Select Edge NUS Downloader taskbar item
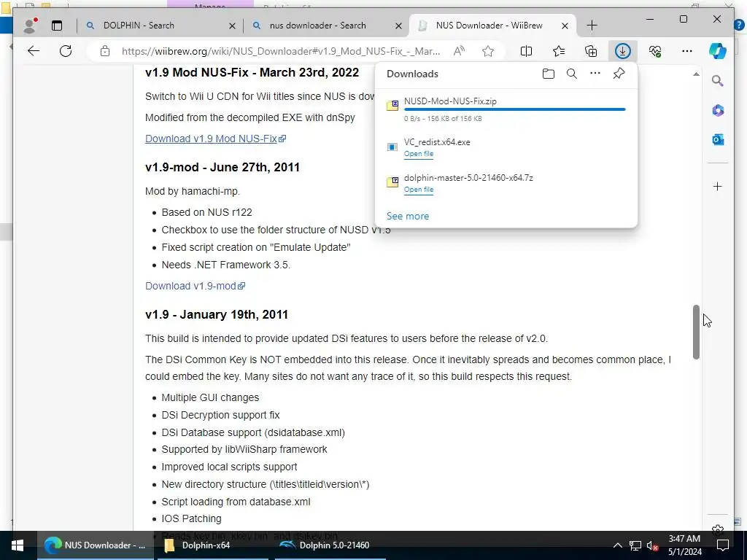 coord(96,545)
